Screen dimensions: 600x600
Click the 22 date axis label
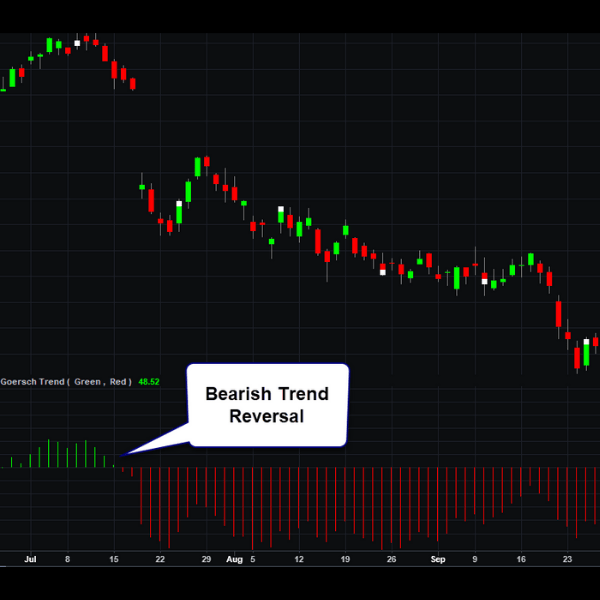coord(160,559)
